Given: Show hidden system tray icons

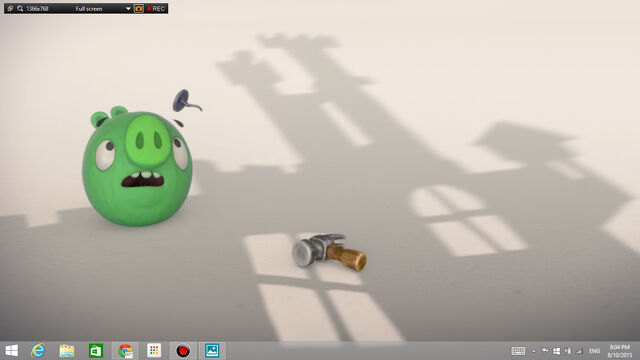Looking at the screenshot, I should [x=534, y=351].
